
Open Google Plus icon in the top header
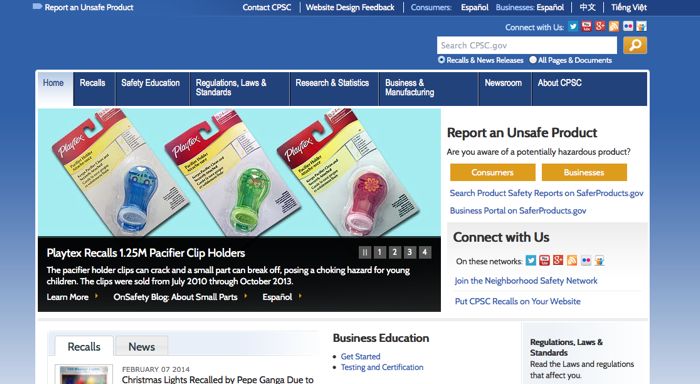[x=600, y=26]
